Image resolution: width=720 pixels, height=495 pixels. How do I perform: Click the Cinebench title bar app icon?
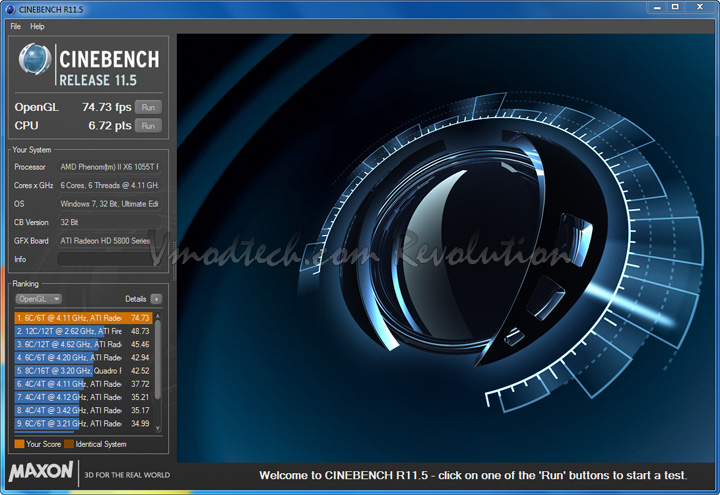coord(10,9)
